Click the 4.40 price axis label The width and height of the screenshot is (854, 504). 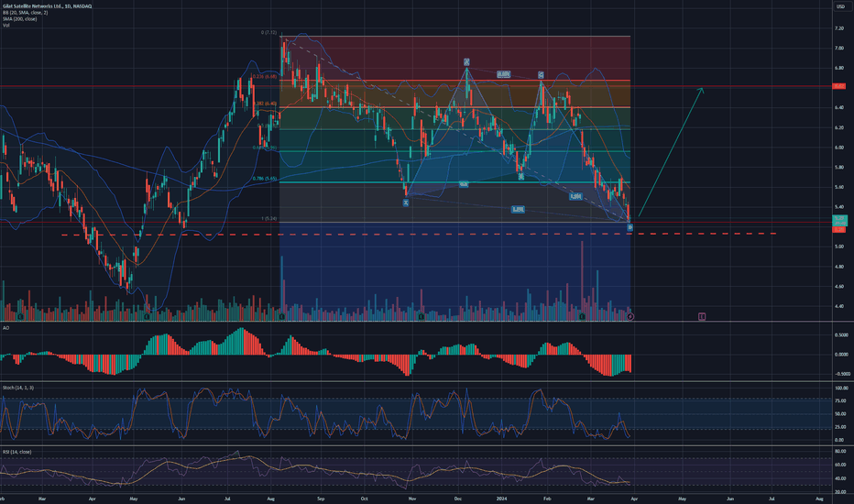pos(839,306)
